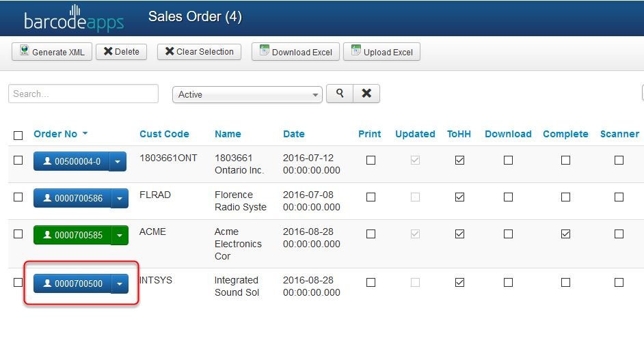Tick the Complete checkbox for order 0000700586
The height and width of the screenshot is (349, 644).
565,197
